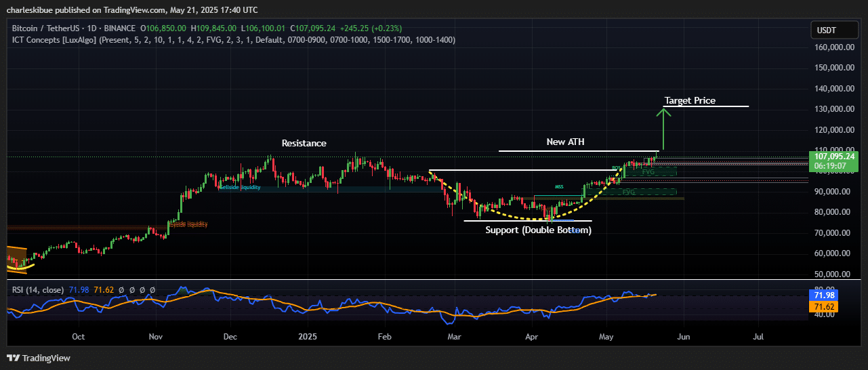Image resolution: width=868 pixels, height=370 pixels.
Task: Click the current price label 107,095.24 on axis
Action: (x=835, y=156)
